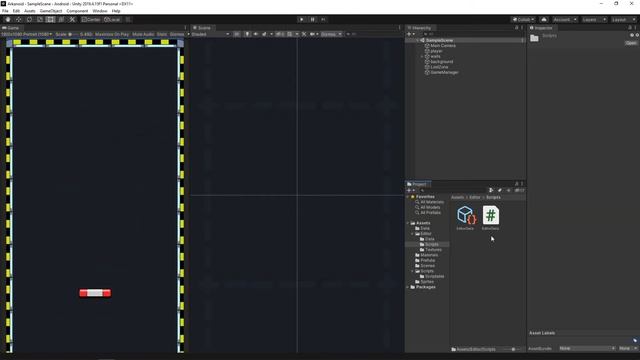Viewport: 640px width, 360px height.
Task: Start Play mode with the Play button
Action: [x=301, y=19]
